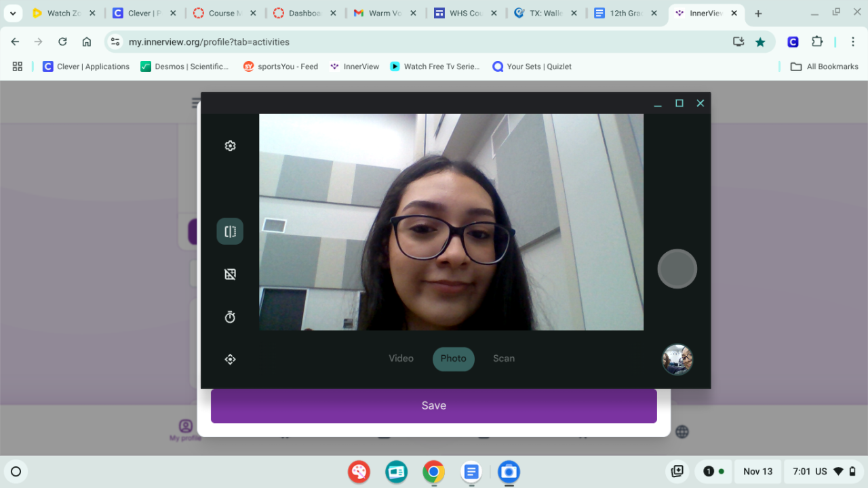Go to the Chrome home page

[x=87, y=42]
